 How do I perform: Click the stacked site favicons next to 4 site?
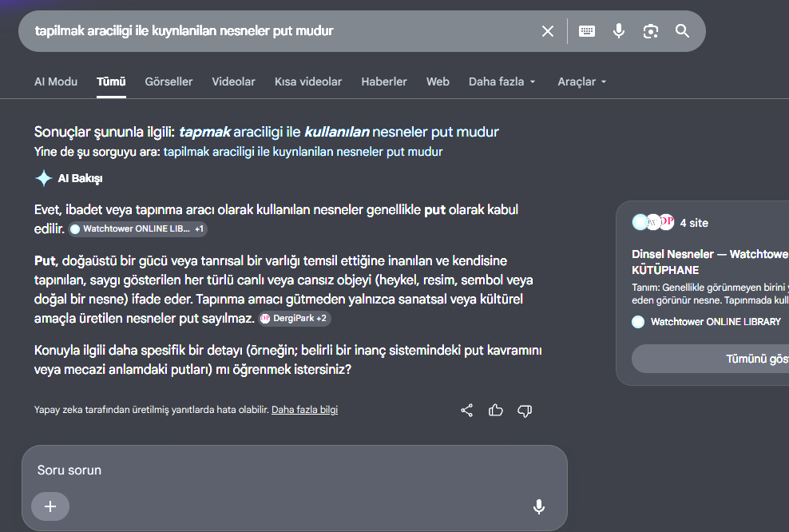(x=653, y=222)
